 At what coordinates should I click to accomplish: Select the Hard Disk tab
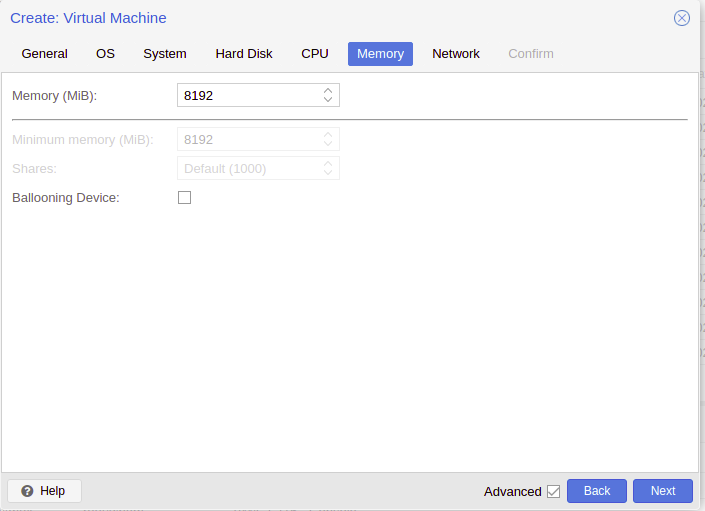(x=244, y=54)
